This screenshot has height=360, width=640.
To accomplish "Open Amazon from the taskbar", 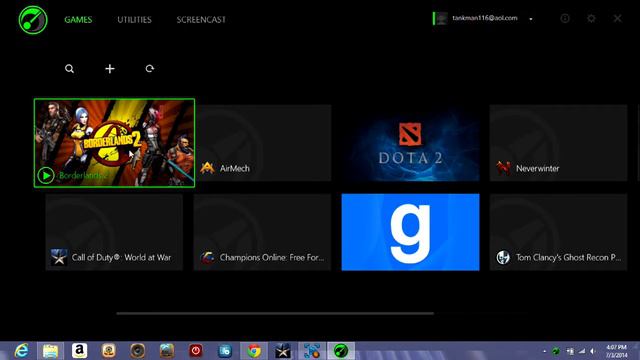I will point(80,351).
